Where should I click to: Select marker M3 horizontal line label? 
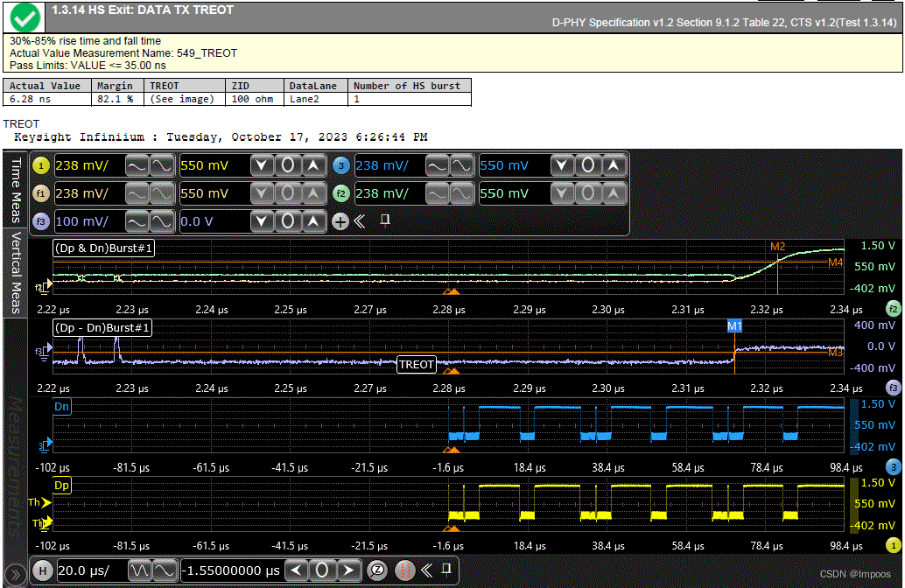[x=835, y=353]
